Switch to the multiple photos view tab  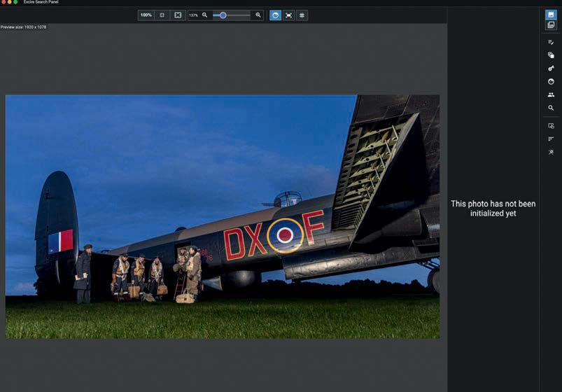(551, 25)
